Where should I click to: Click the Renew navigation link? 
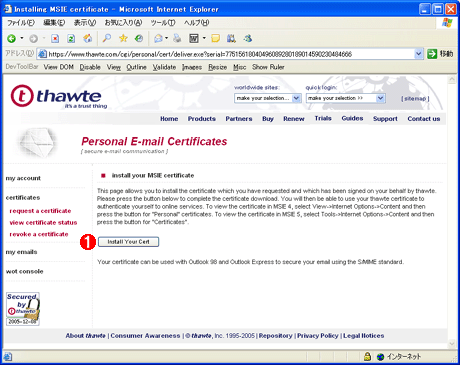pos(294,119)
